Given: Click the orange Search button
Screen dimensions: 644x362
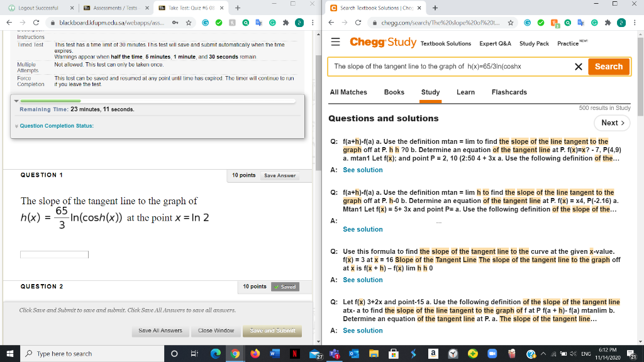Looking at the screenshot, I should [609, 67].
